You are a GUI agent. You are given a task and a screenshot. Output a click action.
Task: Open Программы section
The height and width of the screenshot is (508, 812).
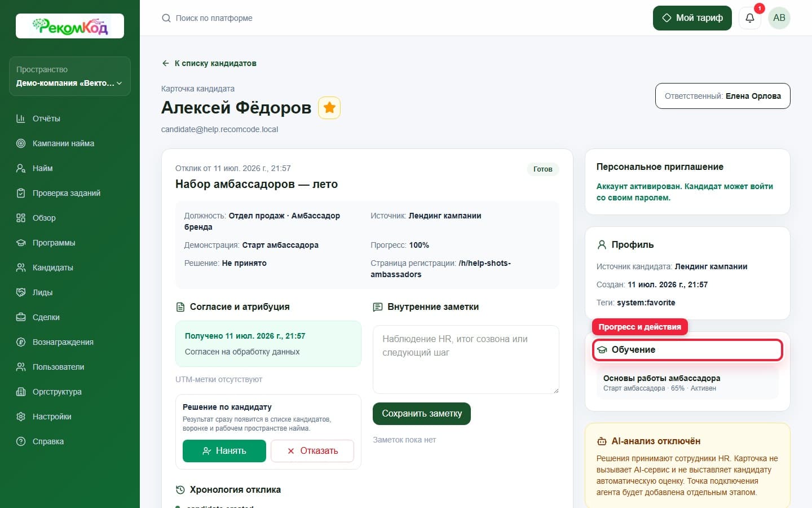[x=70, y=243]
